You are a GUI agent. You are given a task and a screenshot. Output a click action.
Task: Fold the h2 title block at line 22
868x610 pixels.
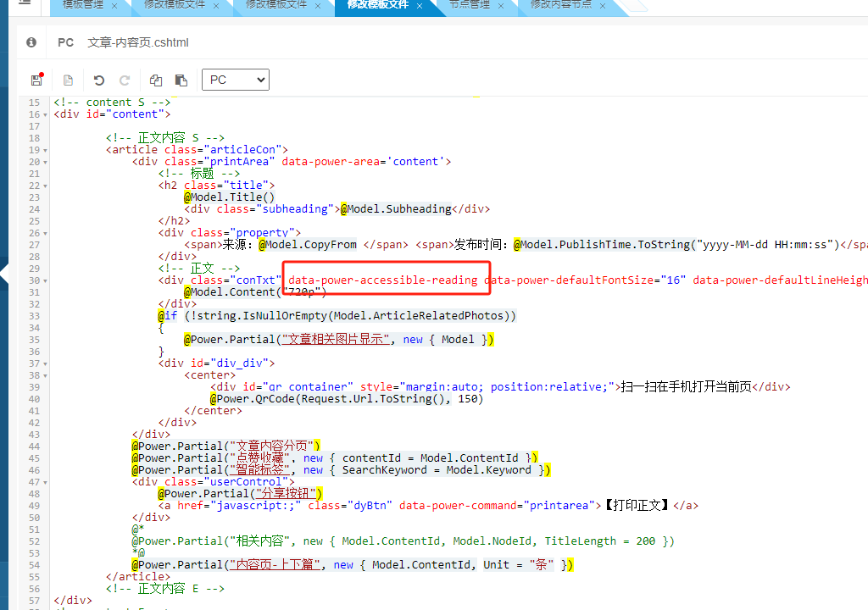coord(45,186)
